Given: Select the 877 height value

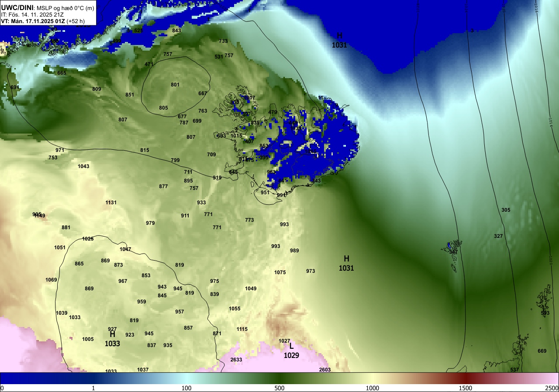Looking at the screenshot, I should click(x=163, y=186).
